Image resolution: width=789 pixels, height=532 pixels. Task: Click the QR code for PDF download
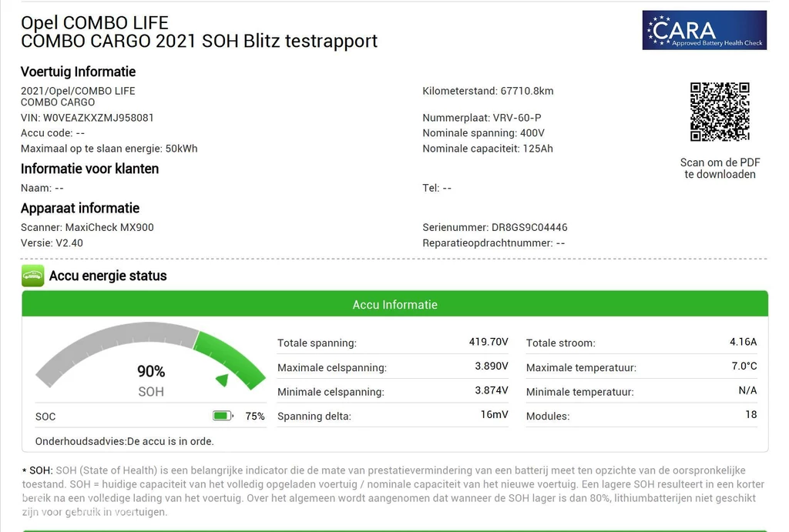720,112
